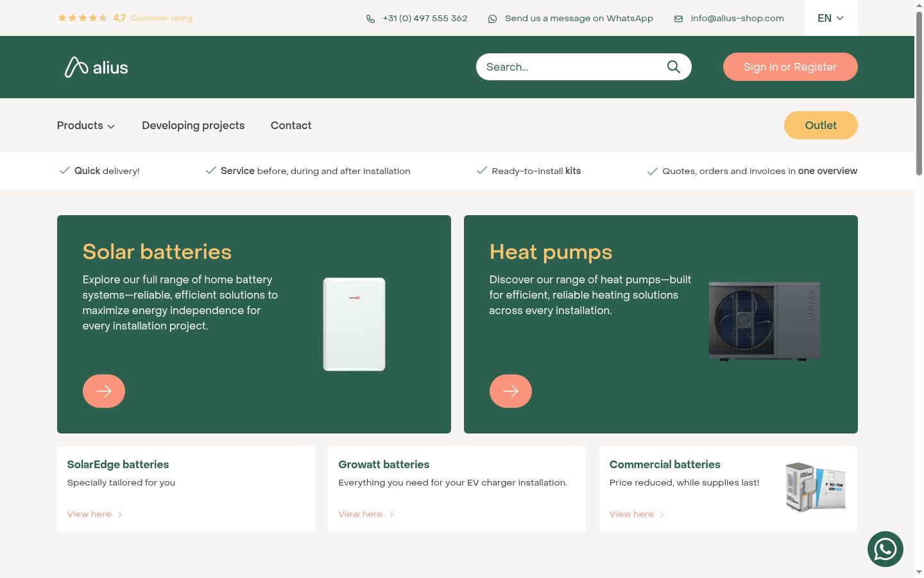Click the search magnifier icon
Viewport: 924px width, 578px height.
673,67
